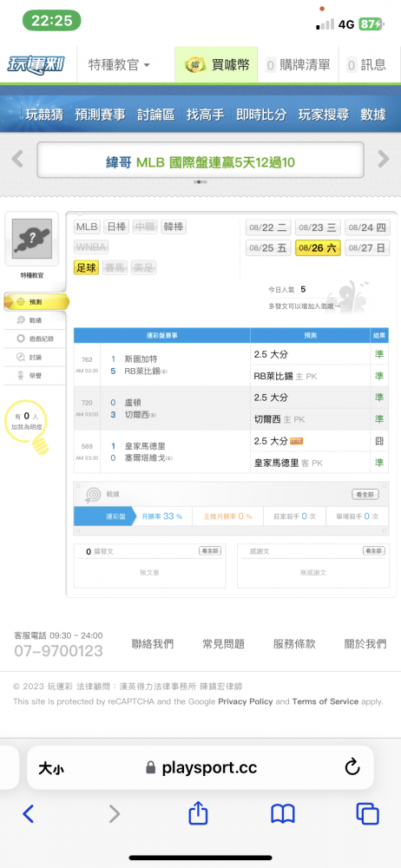This screenshot has height=868, width=401.
Task: Click team name 皇家馬德里 in match column
Action: pyautogui.click(x=145, y=445)
